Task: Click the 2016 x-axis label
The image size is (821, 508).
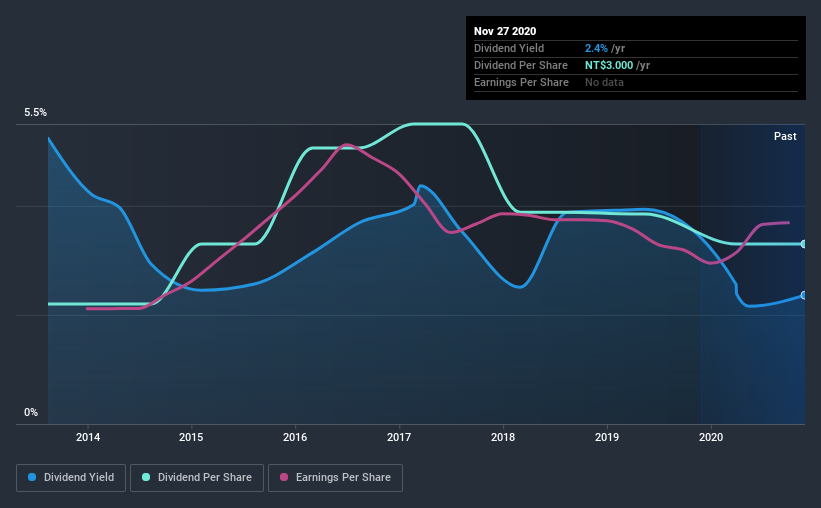Action: click(x=295, y=437)
